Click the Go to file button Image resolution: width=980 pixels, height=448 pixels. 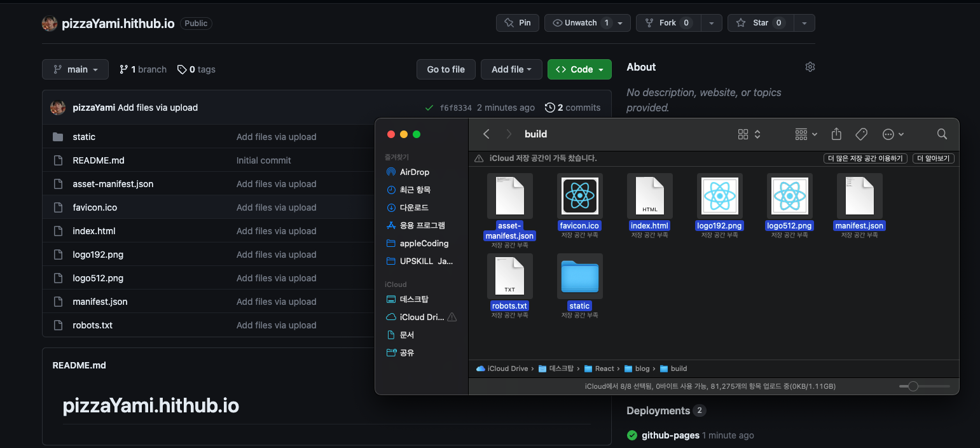click(x=446, y=69)
